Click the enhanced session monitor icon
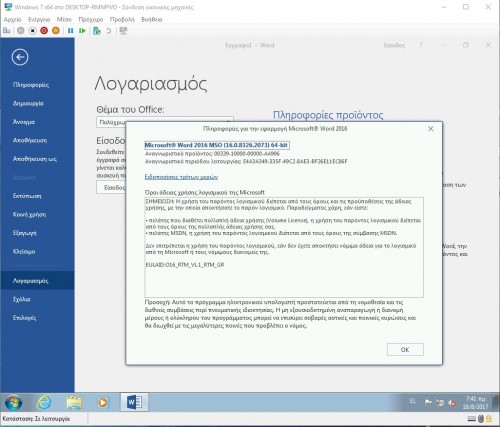 (123, 31)
